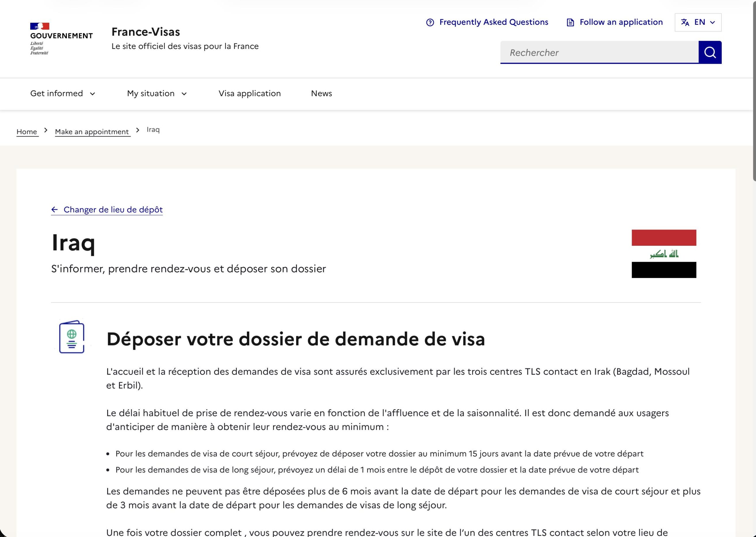The height and width of the screenshot is (537, 756).
Task: Open Follow an application link
Action: coord(621,22)
